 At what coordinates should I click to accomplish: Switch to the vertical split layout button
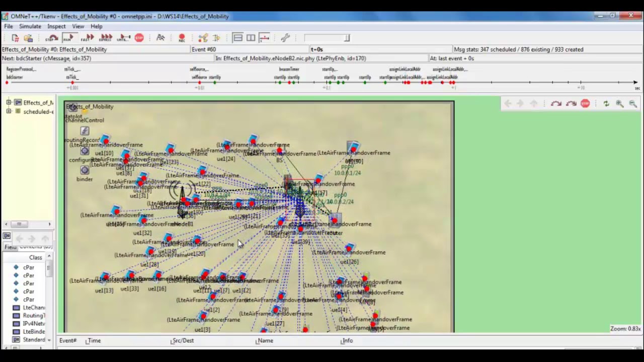pos(251,38)
